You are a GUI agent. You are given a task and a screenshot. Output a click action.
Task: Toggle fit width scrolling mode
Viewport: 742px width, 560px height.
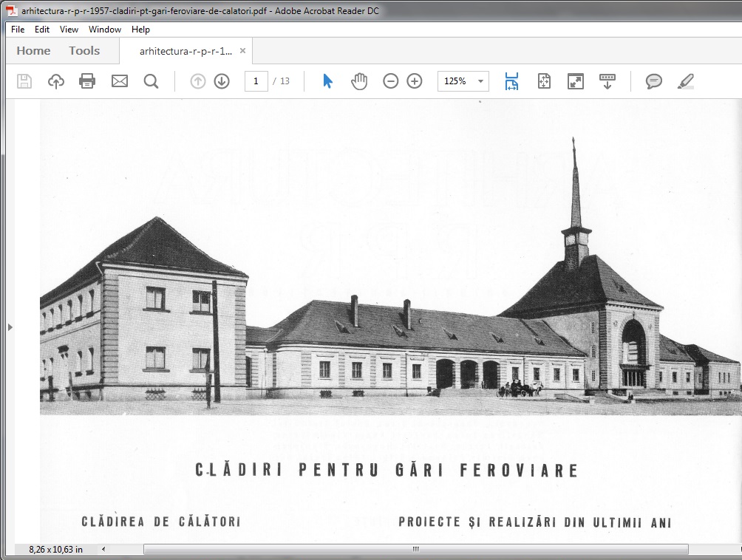click(511, 81)
